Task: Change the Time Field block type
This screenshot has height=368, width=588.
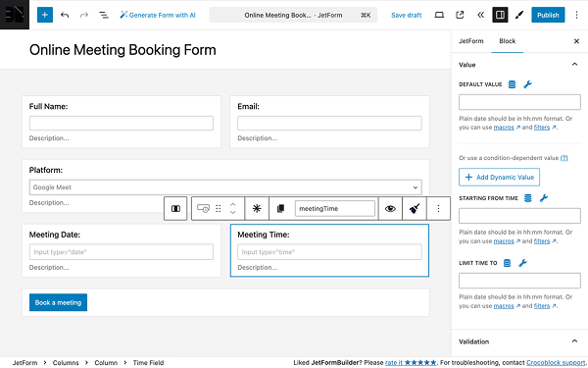Action: click(x=203, y=208)
